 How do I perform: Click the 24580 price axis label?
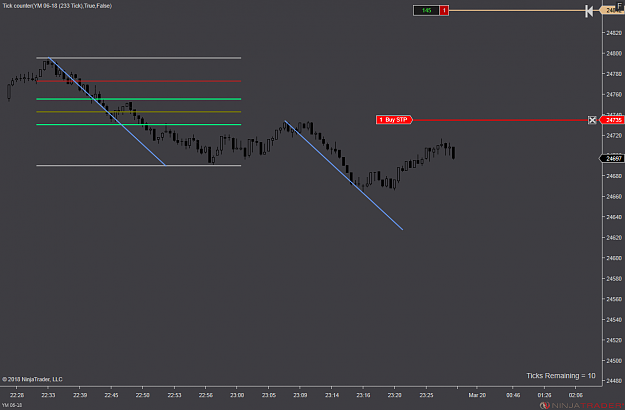click(614, 279)
